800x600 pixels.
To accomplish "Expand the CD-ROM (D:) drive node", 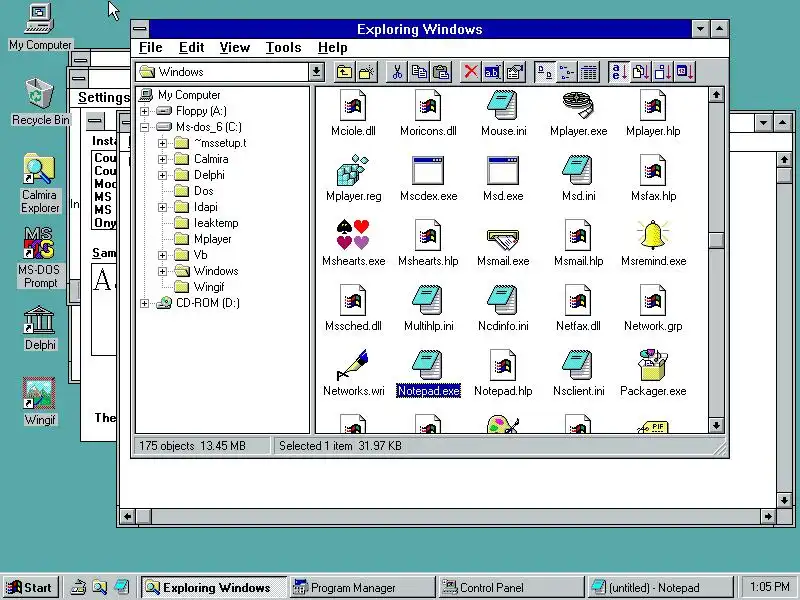I will pos(144,304).
